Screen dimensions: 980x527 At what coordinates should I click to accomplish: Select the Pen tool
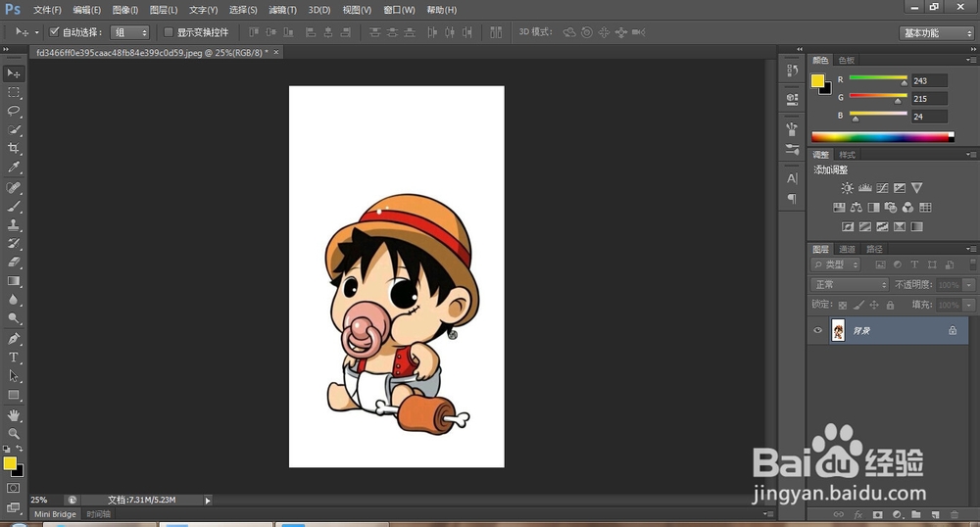(13, 339)
